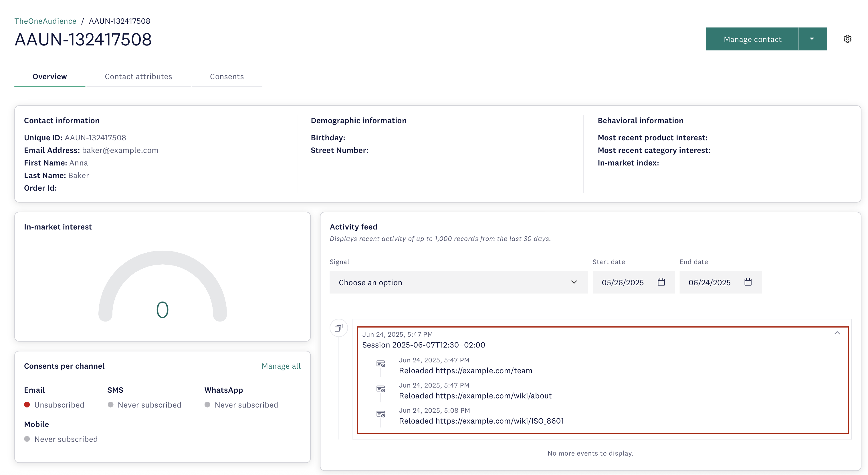Click No more events to display text
This screenshot has height=475, width=868.
tap(590, 453)
